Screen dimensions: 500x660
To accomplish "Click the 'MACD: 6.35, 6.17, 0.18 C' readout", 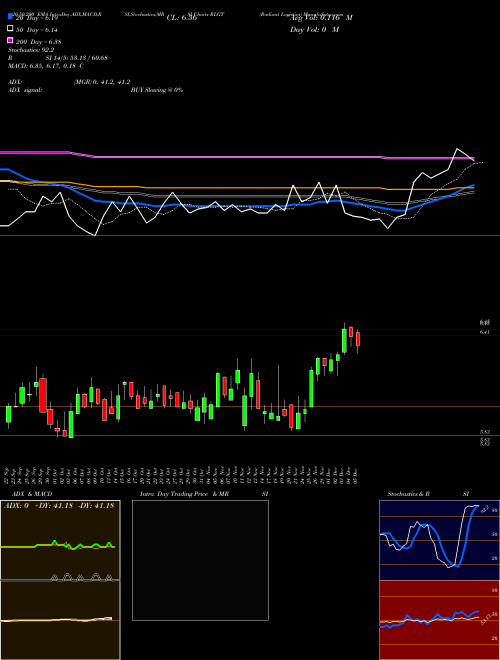I will pos(46,66).
